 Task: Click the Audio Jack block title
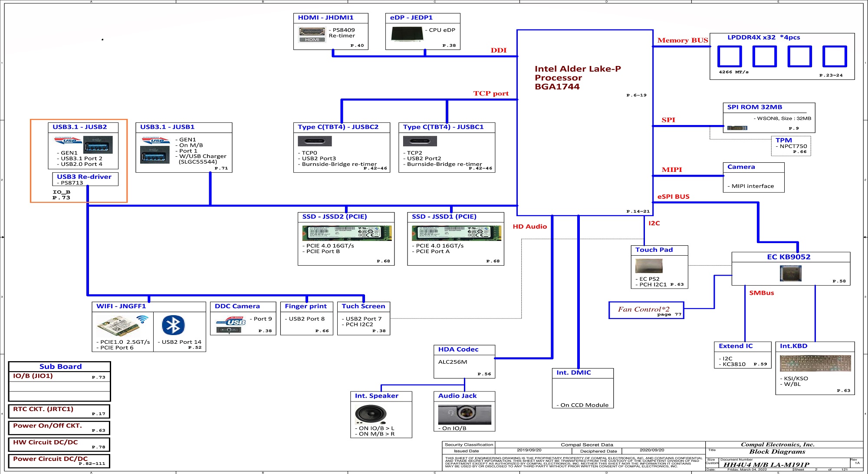click(457, 396)
